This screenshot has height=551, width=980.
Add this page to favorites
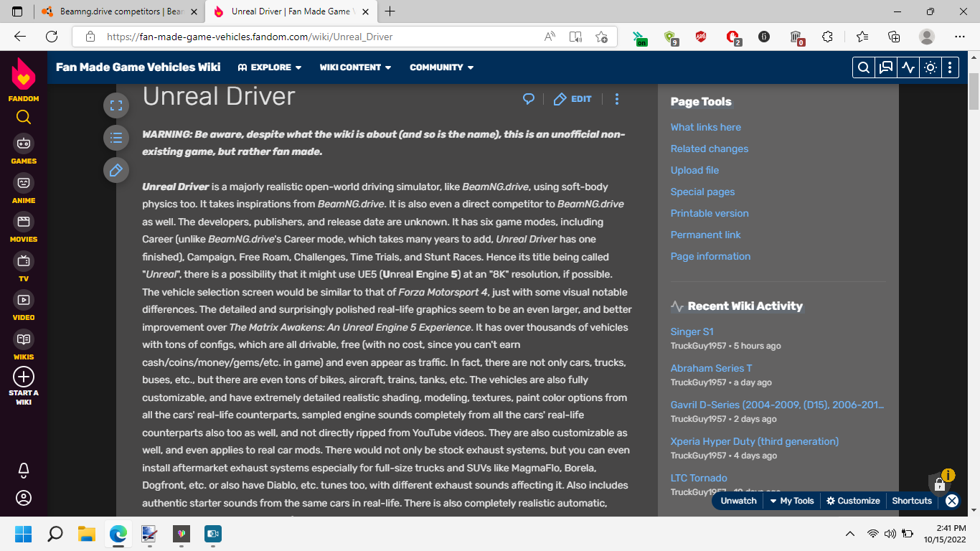(x=601, y=37)
